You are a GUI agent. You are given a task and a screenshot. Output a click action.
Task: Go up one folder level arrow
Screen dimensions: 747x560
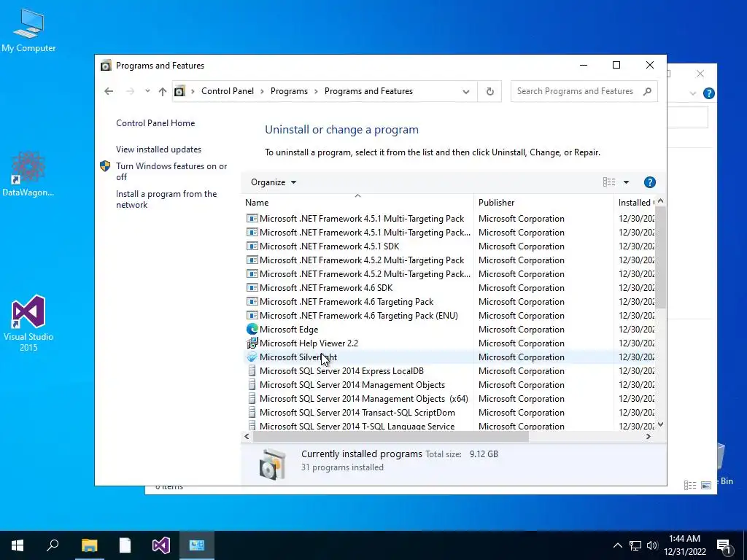click(x=163, y=91)
